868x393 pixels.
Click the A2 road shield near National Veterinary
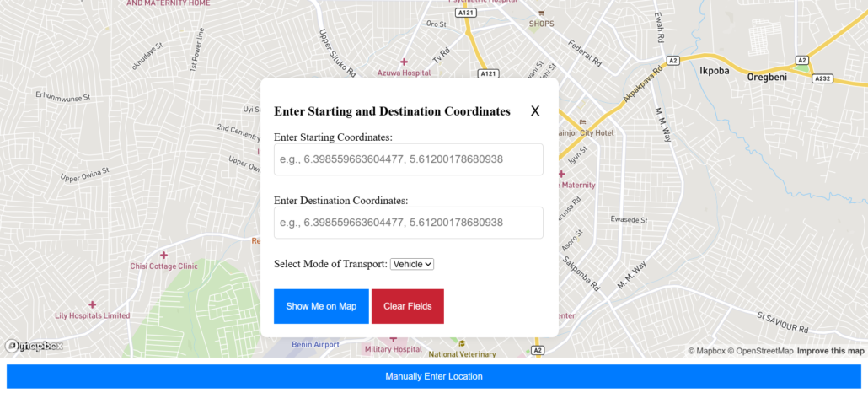click(538, 350)
